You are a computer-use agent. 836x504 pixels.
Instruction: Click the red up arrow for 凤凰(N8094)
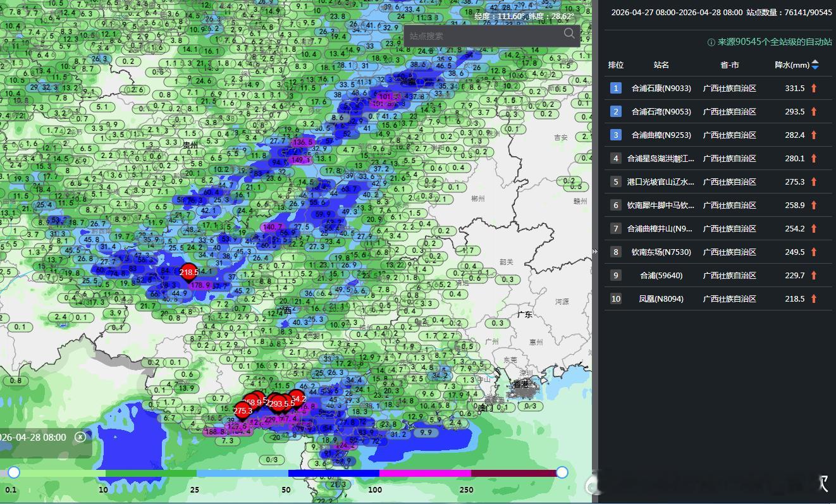coord(814,299)
